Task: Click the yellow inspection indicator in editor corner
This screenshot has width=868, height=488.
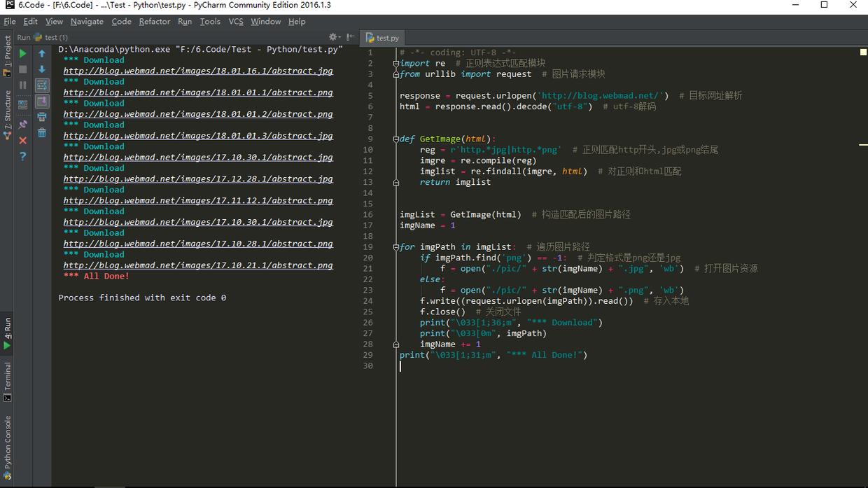Action: tap(863, 52)
